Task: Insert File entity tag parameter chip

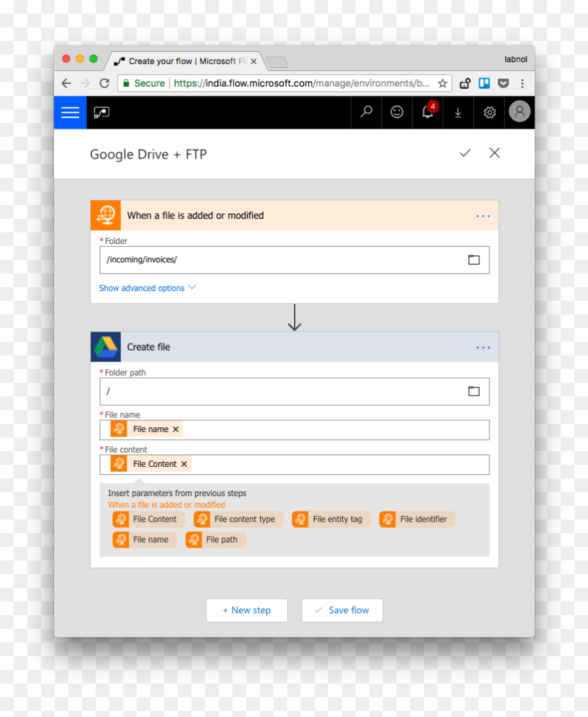Action: (x=332, y=519)
